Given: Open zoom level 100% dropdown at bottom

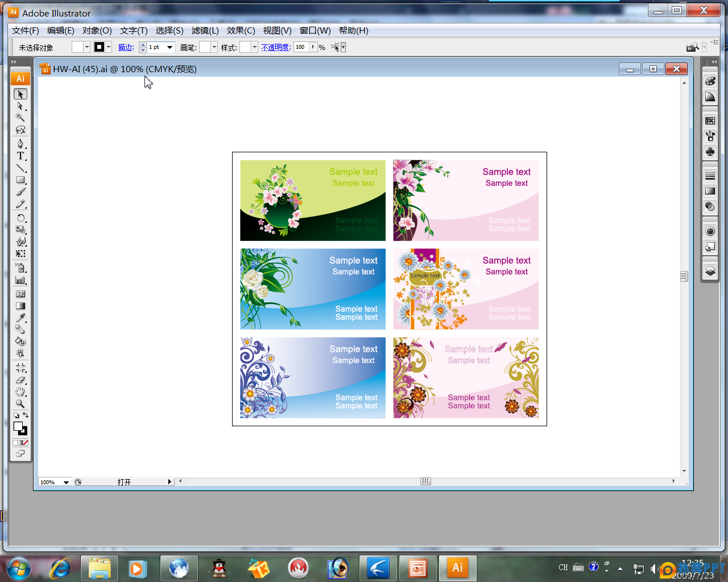Looking at the screenshot, I should [x=66, y=482].
